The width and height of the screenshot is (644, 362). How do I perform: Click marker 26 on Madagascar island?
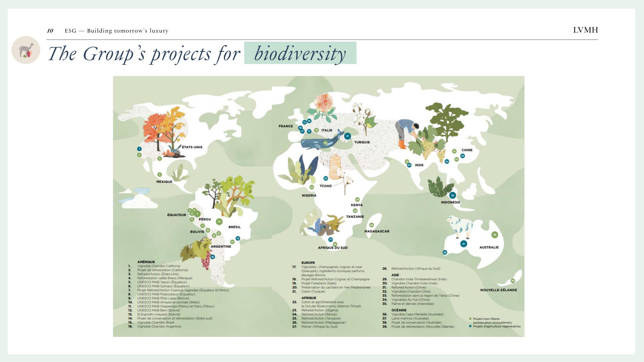pos(371,225)
